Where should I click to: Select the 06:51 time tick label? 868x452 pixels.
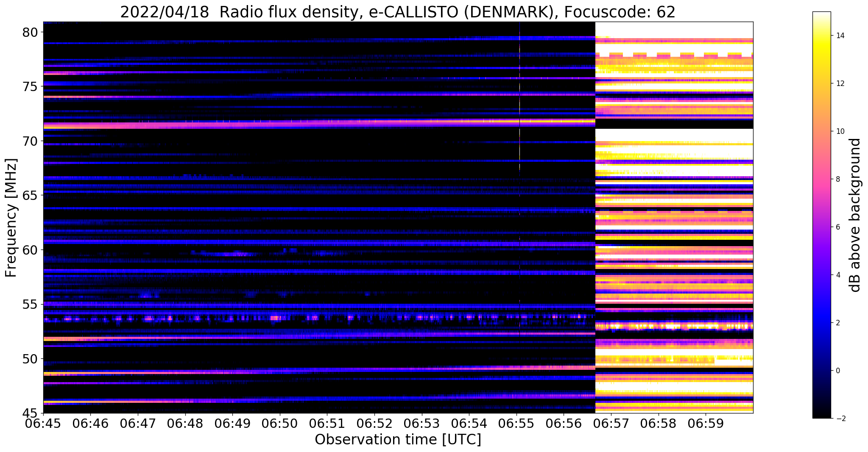(x=327, y=424)
